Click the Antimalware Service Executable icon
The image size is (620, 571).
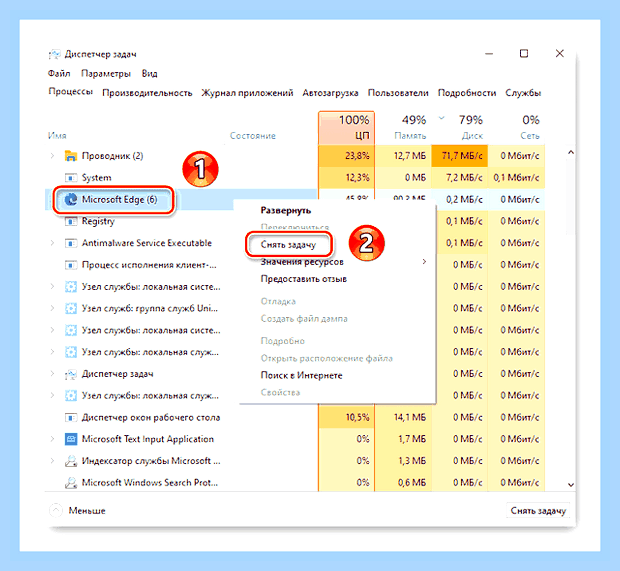(71, 243)
